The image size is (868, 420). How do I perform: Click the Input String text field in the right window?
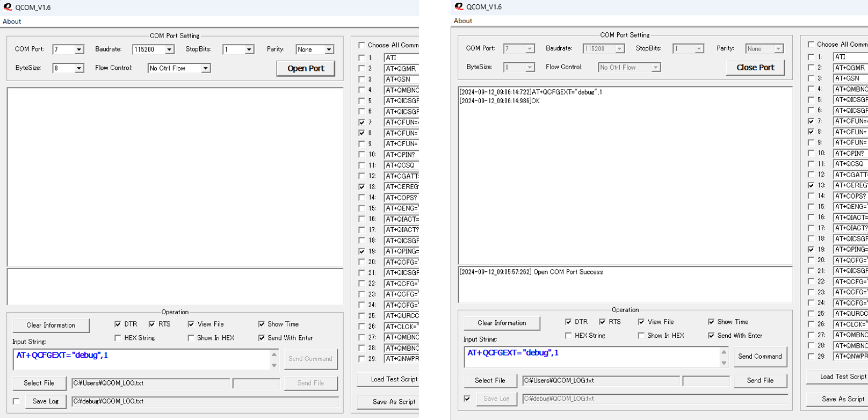[591, 357]
